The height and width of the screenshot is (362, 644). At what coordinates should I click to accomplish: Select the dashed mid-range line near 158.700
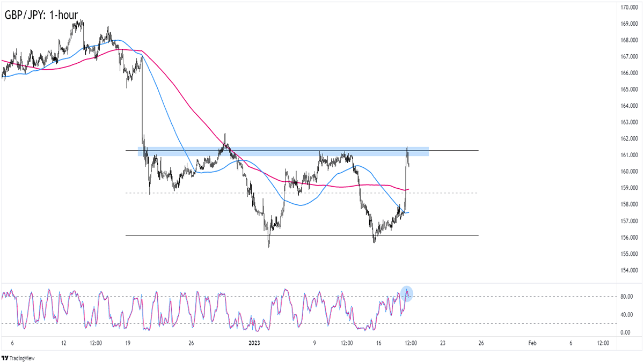point(302,193)
